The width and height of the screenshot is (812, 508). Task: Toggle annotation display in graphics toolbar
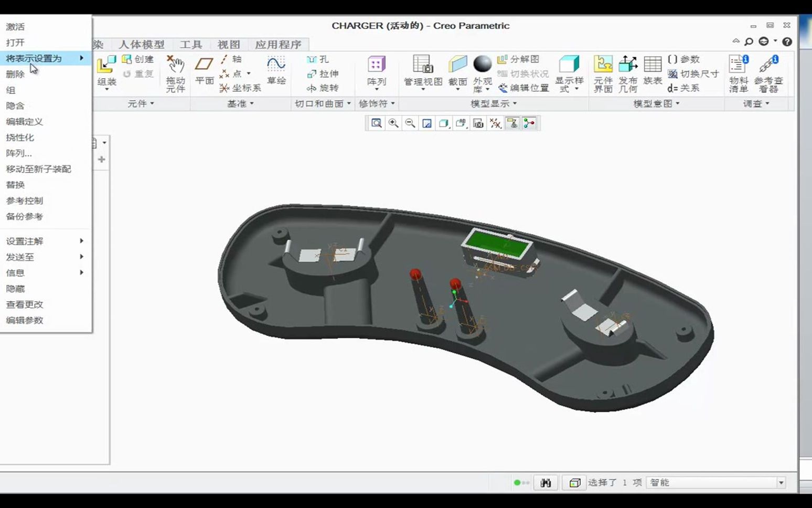click(461, 123)
